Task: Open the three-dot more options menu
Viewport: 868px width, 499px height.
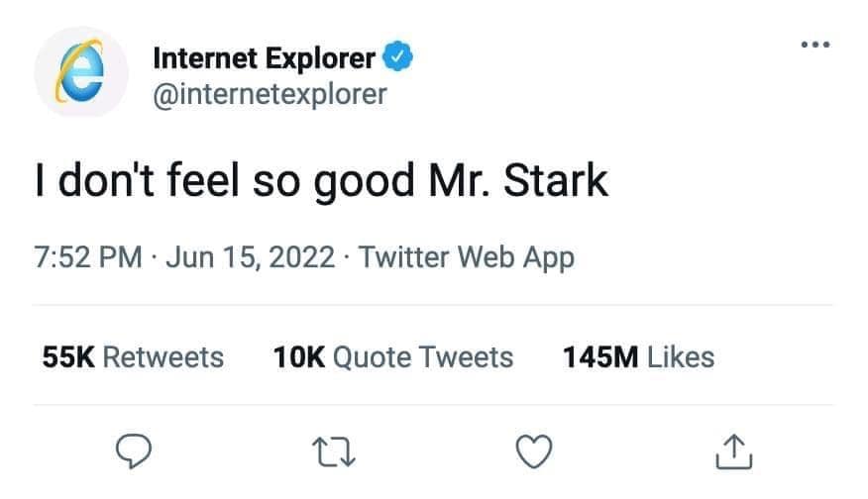Action: coord(814,46)
